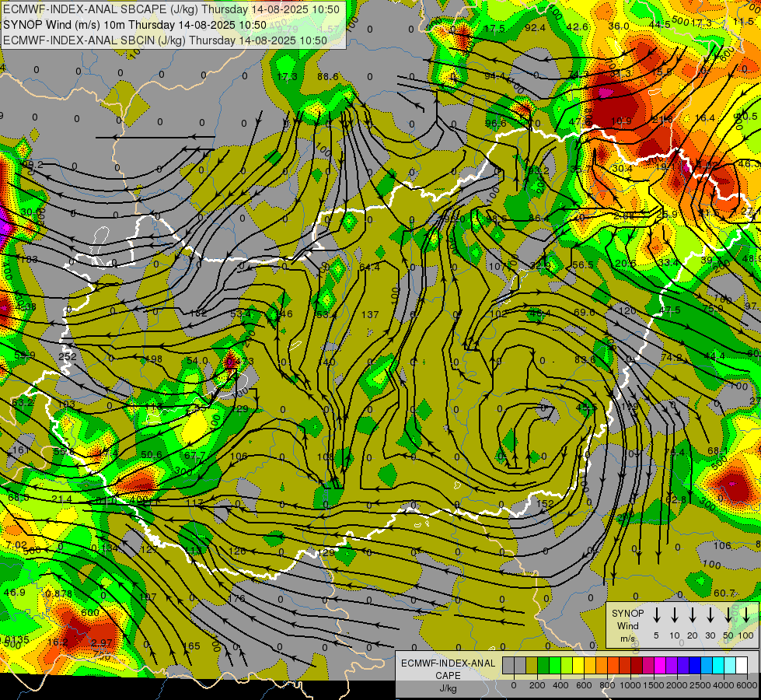761x700 pixels.
Task: Pick the cyan CAPE swatch left of 4000
Action: (718, 666)
